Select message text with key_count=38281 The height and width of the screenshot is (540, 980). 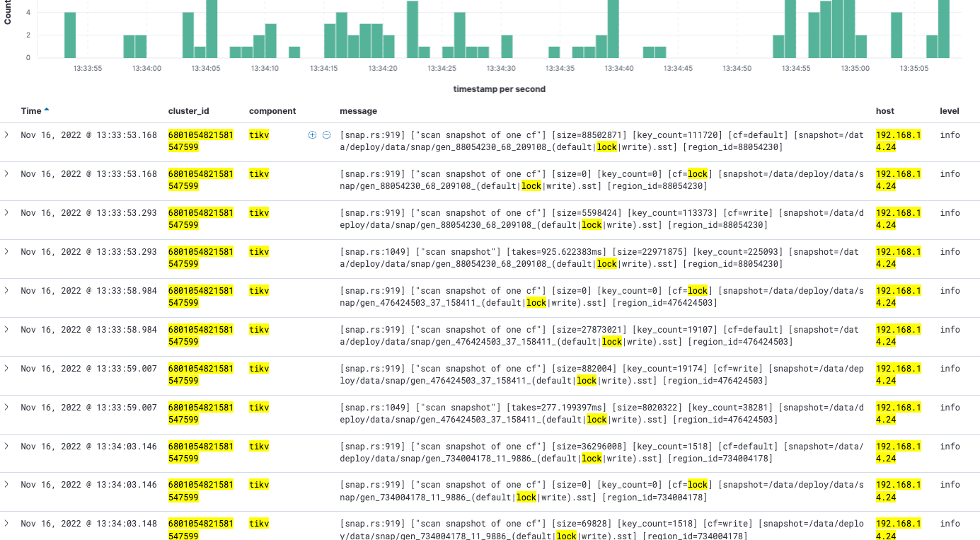(x=601, y=413)
